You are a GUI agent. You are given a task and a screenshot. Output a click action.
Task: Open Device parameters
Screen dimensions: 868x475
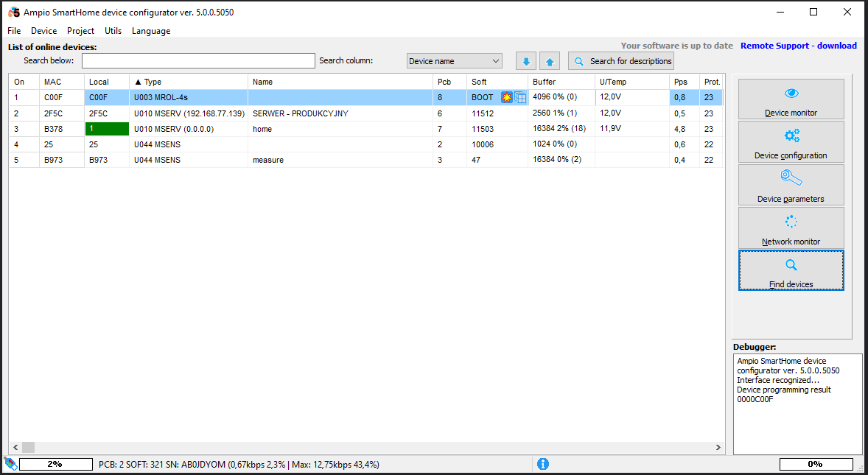pyautogui.click(x=791, y=185)
